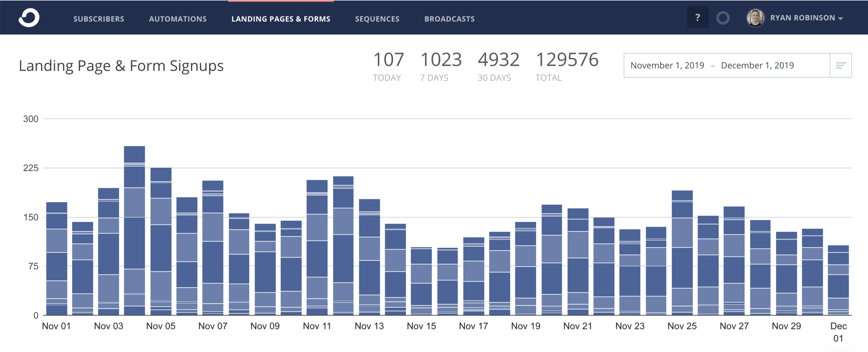The image size is (868, 352).
Task: Open the help question mark icon
Action: (x=697, y=17)
